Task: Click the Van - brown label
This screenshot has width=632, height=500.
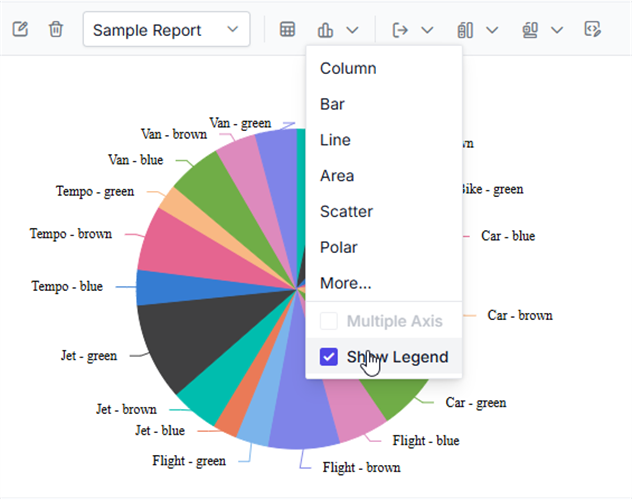Action: 174,134
